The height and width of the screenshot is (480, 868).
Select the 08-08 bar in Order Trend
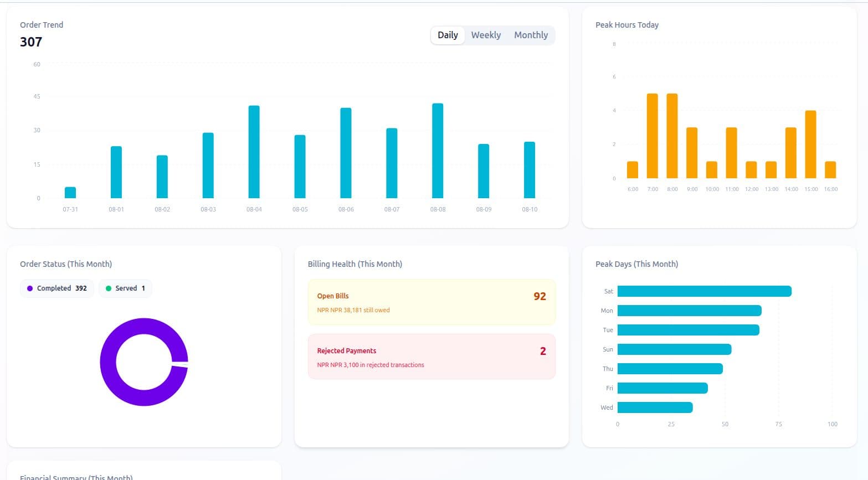[438, 151]
